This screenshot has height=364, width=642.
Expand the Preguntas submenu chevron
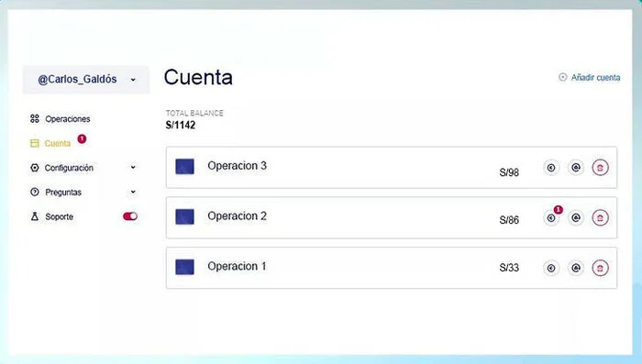coord(133,192)
